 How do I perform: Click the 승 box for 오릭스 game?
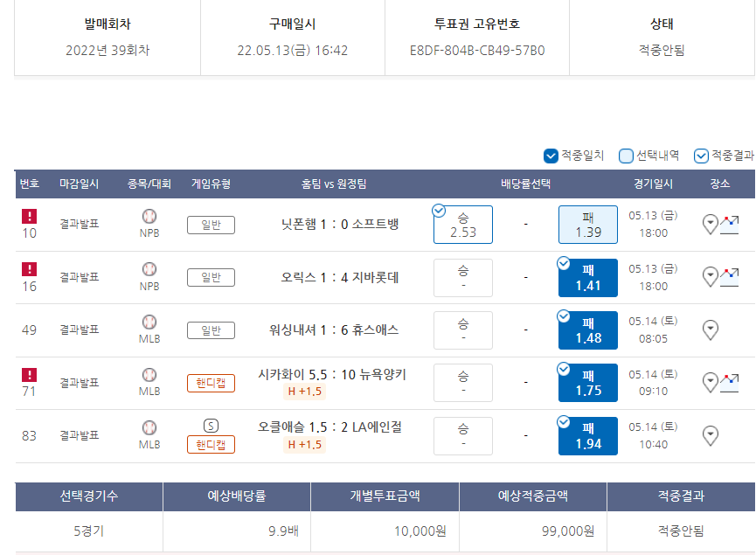click(463, 278)
